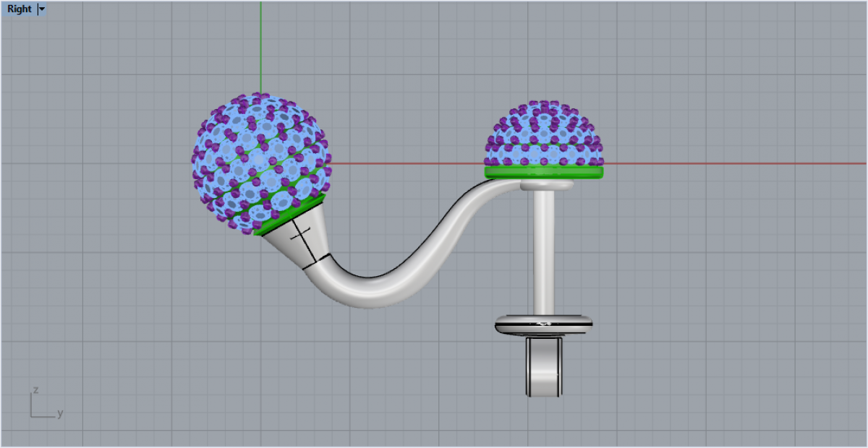The width and height of the screenshot is (868, 448).
Task: Click the red horizontal axis line right of half-dome
Action: [723, 163]
